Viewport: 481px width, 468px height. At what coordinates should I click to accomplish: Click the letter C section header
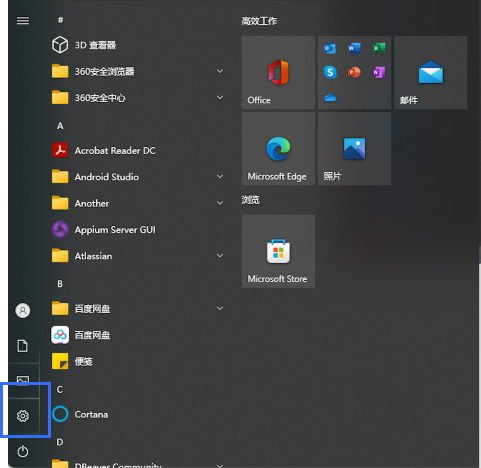(x=60, y=389)
